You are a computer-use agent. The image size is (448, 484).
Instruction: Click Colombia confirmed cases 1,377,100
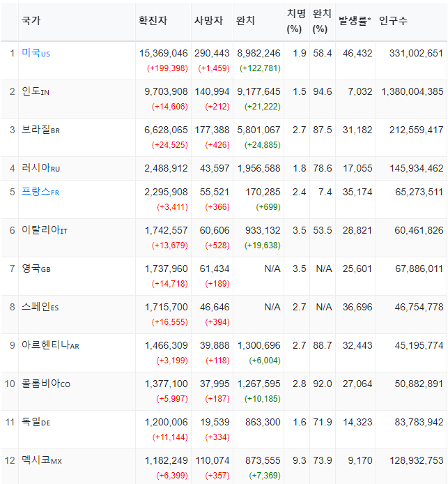(x=167, y=384)
